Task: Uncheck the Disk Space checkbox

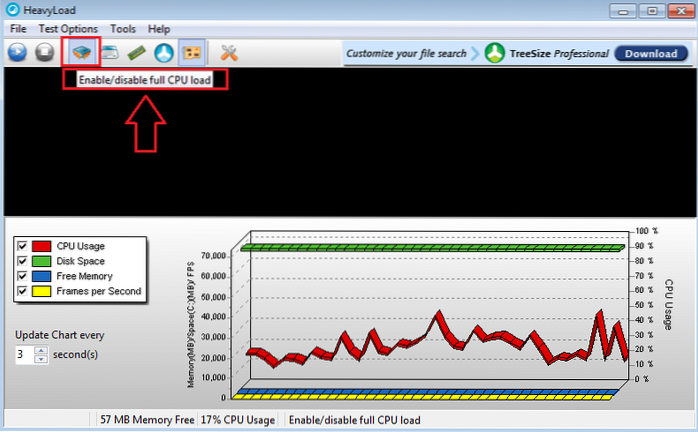Action: tap(22, 261)
